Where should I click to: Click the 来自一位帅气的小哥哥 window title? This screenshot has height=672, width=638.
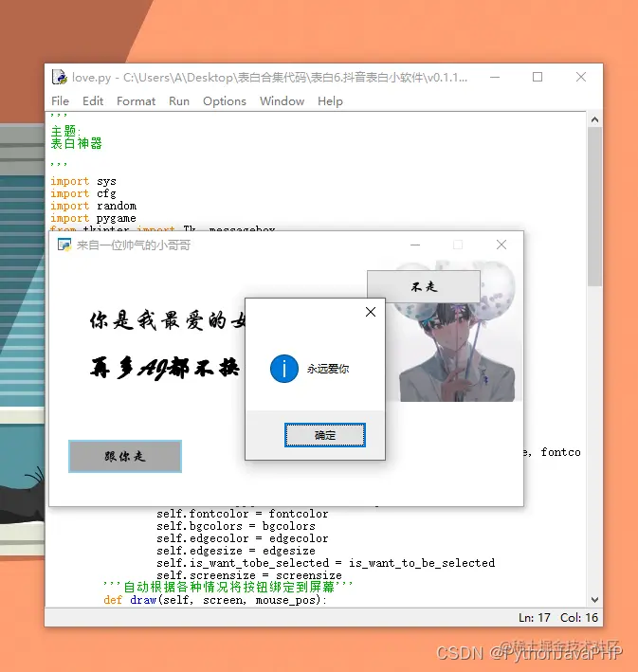[134, 245]
